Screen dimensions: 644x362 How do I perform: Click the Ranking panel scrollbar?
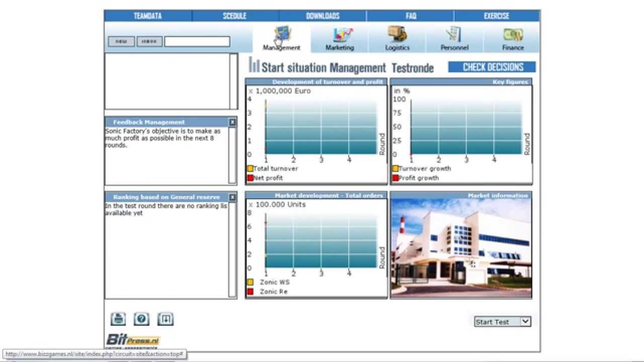click(x=232, y=249)
